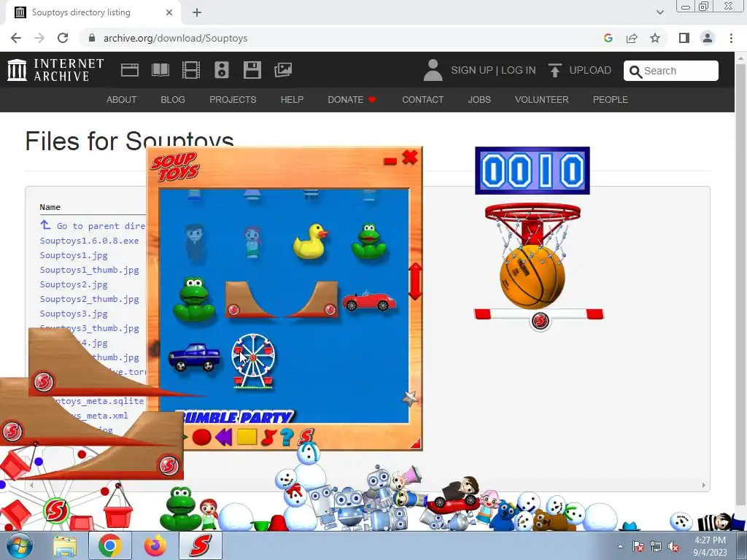Click SIGN UP link
This screenshot has height=560, width=747.
click(472, 70)
